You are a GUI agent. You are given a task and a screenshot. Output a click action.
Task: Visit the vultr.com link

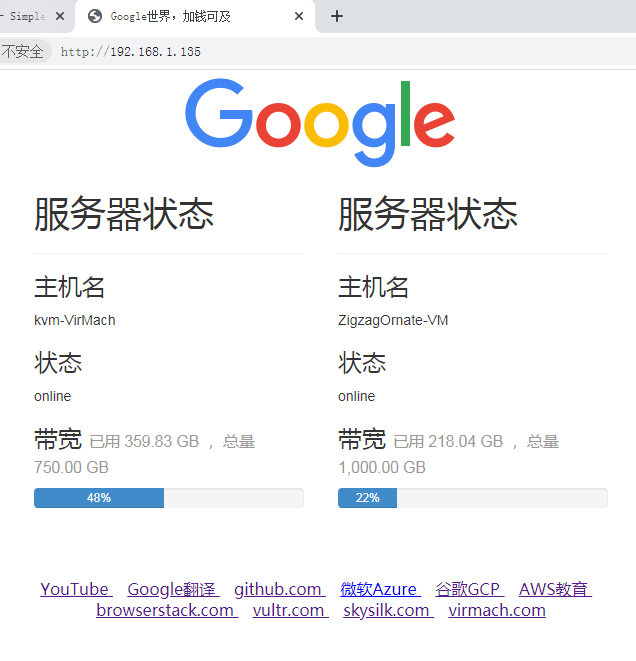pyautogui.click(x=290, y=610)
